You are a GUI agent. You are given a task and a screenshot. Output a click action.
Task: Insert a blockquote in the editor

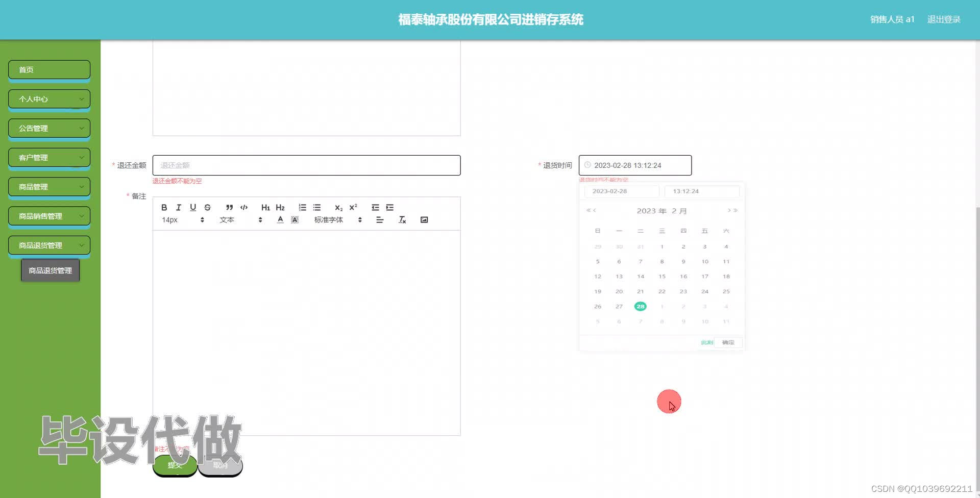[x=229, y=207]
